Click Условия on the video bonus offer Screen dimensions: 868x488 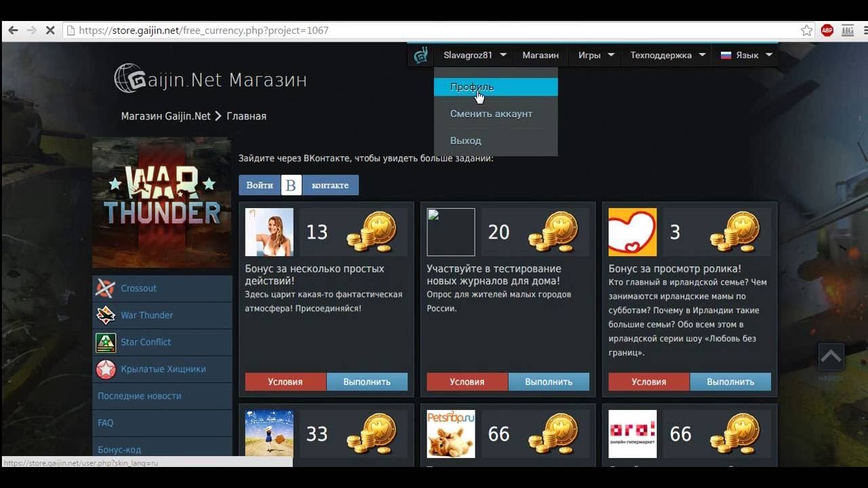click(649, 382)
